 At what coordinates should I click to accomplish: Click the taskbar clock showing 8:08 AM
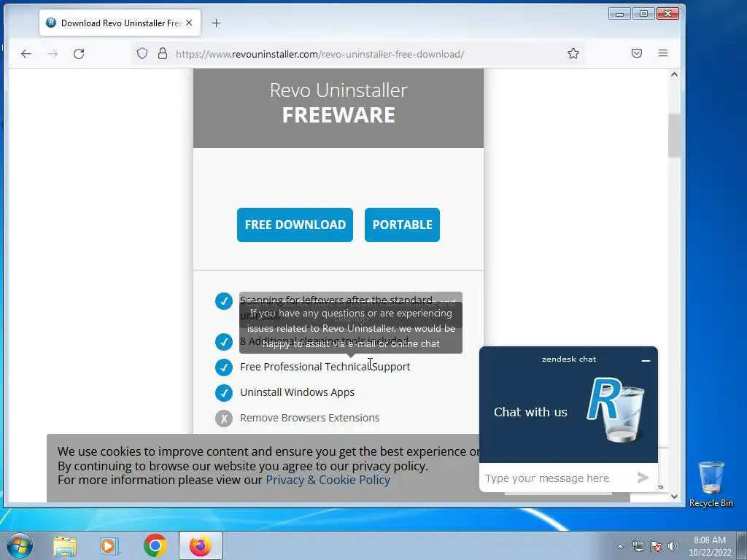pyautogui.click(x=709, y=546)
